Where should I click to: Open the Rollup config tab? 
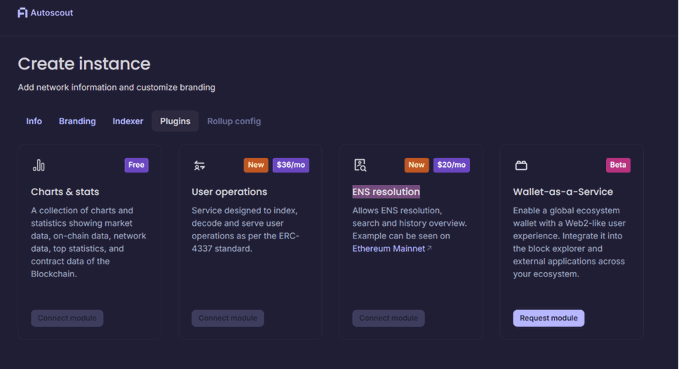[234, 121]
